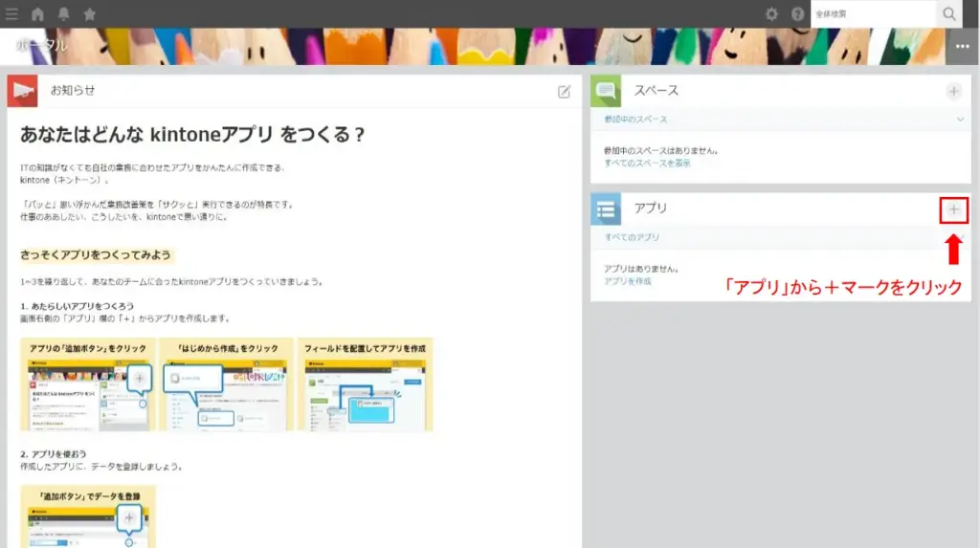Open the notifications bell icon

tap(64, 13)
